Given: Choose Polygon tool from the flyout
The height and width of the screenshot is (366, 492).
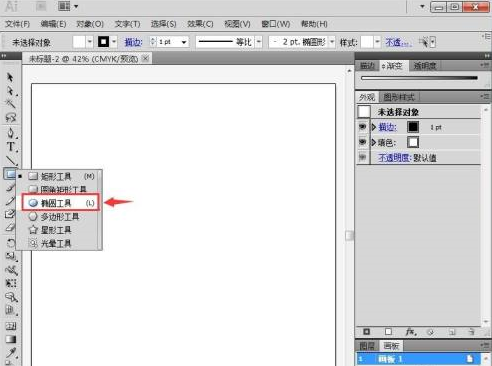Looking at the screenshot, I should click(x=60, y=217).
